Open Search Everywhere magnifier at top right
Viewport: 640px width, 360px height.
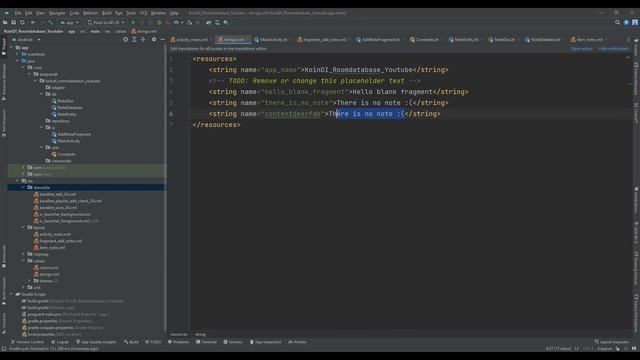pyautogui.click(x=618, y=22)
